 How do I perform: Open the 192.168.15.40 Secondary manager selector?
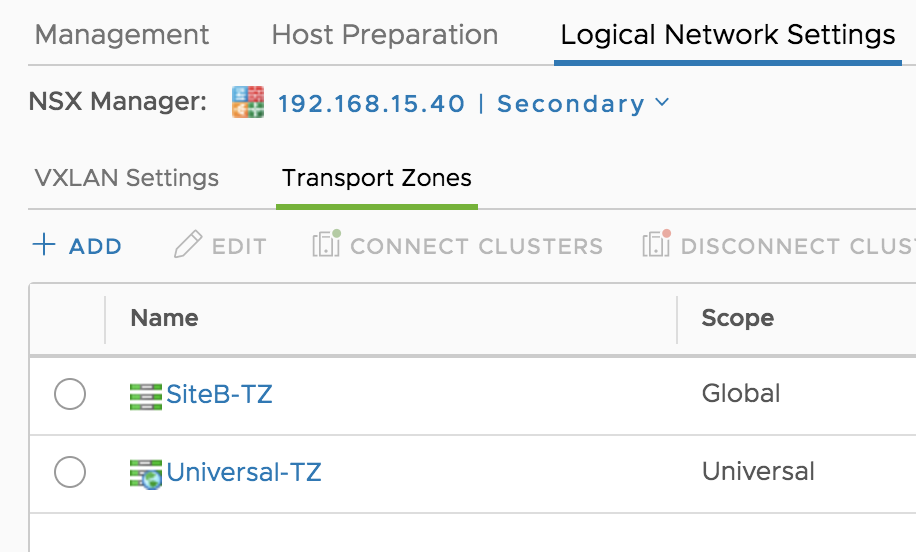click(x=473, y=103)
